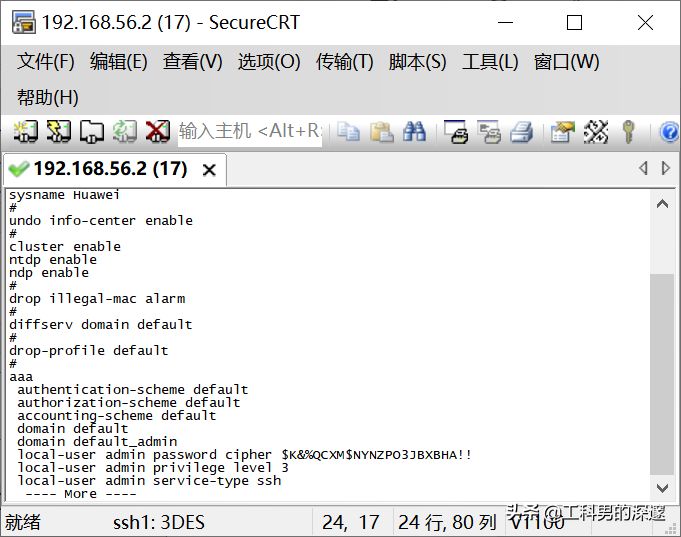
Task: Click the Find binoculars icon
Action: (x=414, y=131)
